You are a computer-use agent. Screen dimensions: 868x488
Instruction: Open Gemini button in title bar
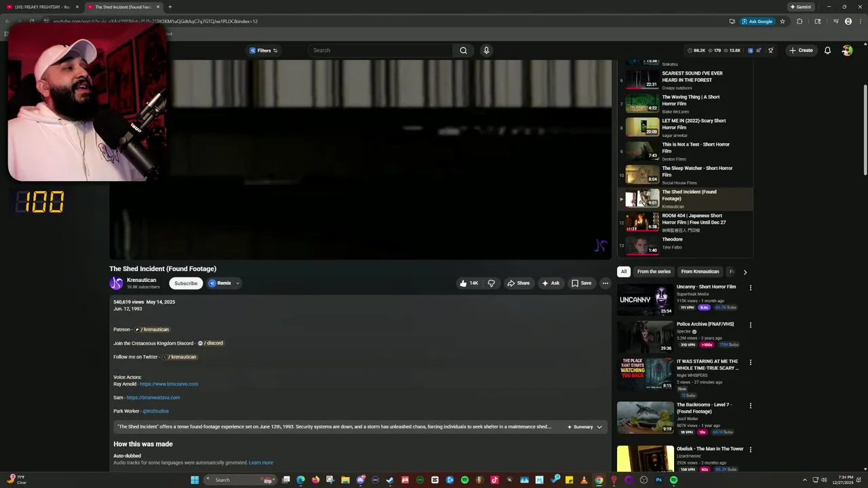800,7
